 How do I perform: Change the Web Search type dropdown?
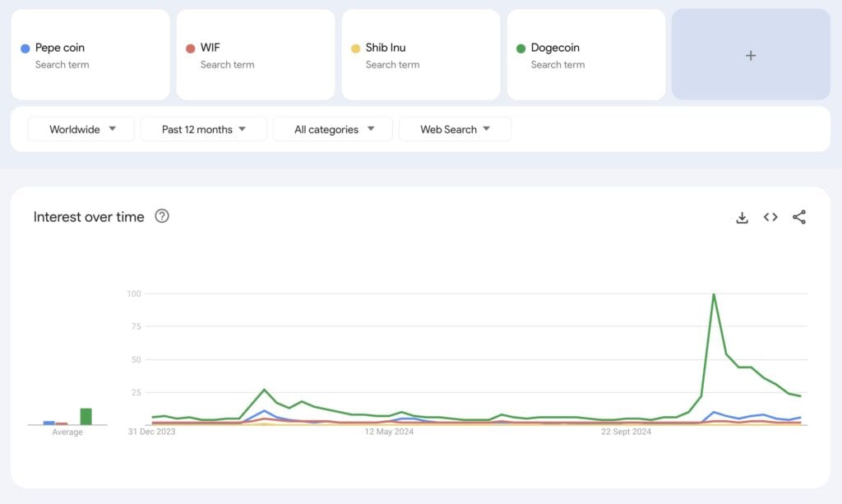pos(455,129)
